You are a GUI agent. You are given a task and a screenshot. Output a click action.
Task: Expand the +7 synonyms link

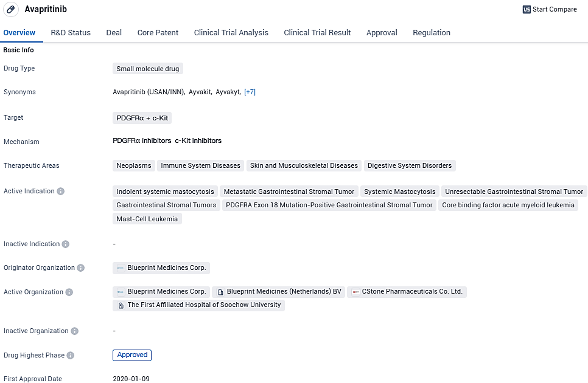coord(250,92)
